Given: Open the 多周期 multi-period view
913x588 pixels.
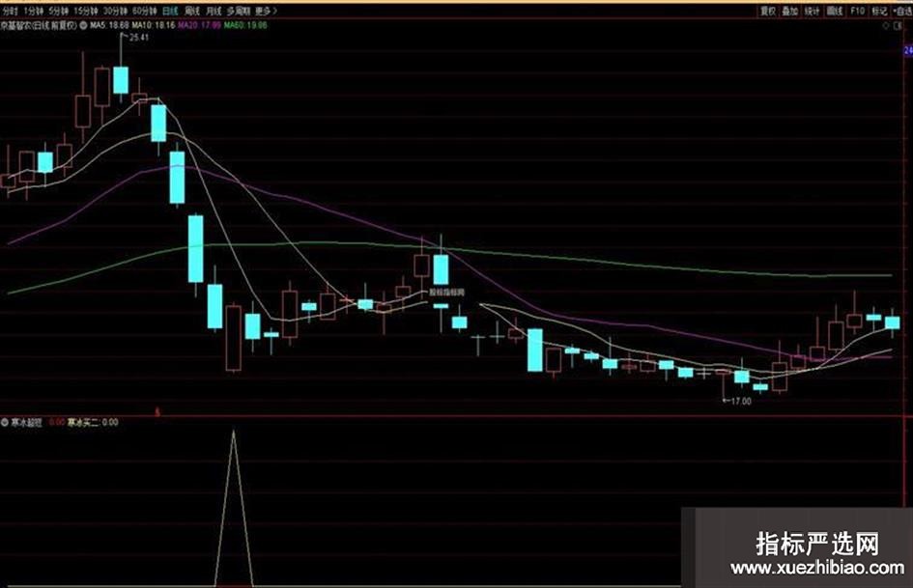Looking at the screenshot, I should [x=238, y=11].
